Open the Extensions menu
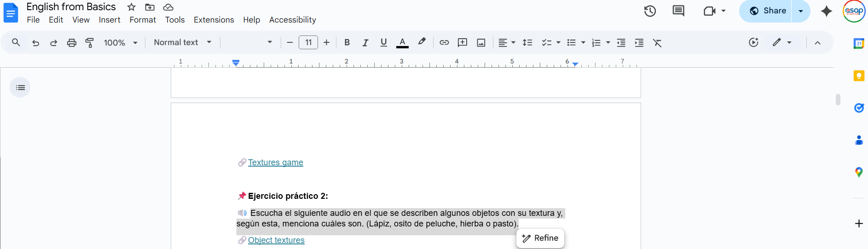The height and width of the screenshot is (249, 868). click(x=214, y=20)
